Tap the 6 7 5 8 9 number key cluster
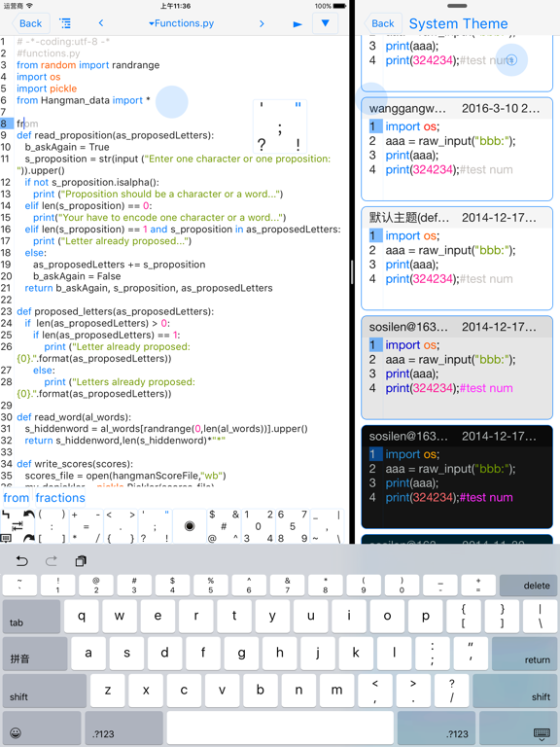The width and height of the screenshot is (560, 747). click(x=293, y=526)
